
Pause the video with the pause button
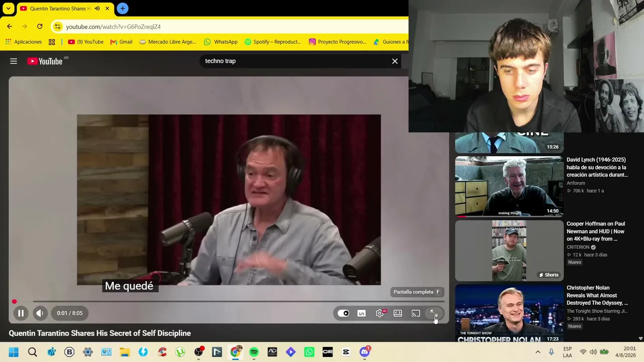pos(21,313)
